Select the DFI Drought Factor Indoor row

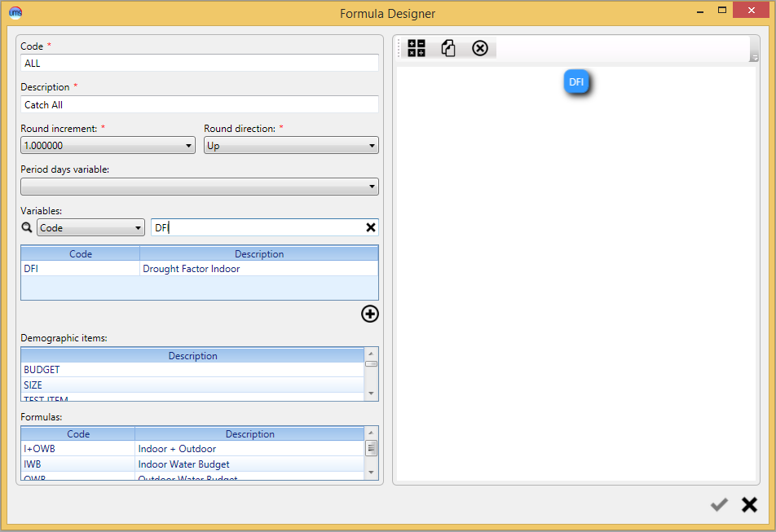[200, 269]
